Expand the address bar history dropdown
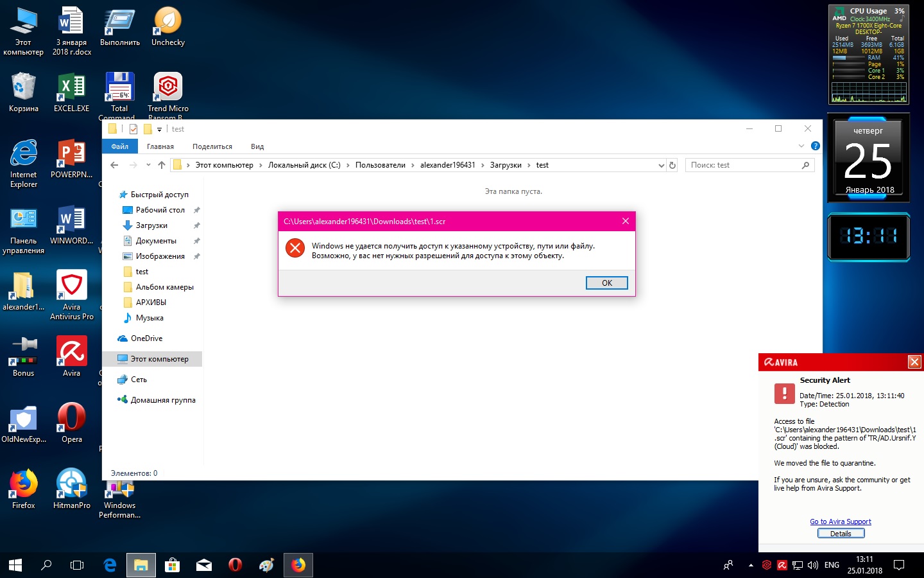 tap(661, 165)
